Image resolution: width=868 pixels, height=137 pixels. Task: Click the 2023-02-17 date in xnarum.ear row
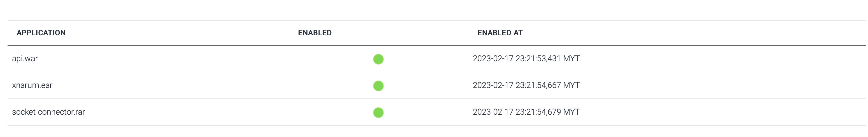click(493, 85)
